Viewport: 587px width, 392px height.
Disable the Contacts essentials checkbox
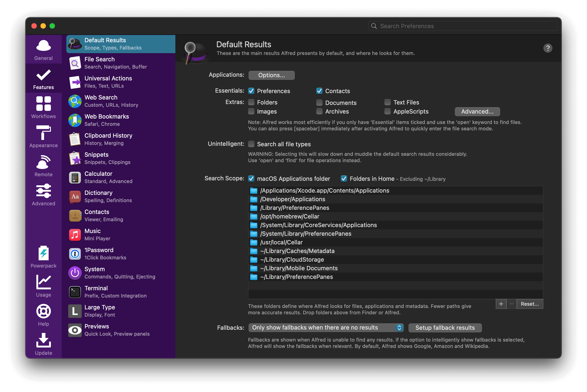click(x=319, y=91)
